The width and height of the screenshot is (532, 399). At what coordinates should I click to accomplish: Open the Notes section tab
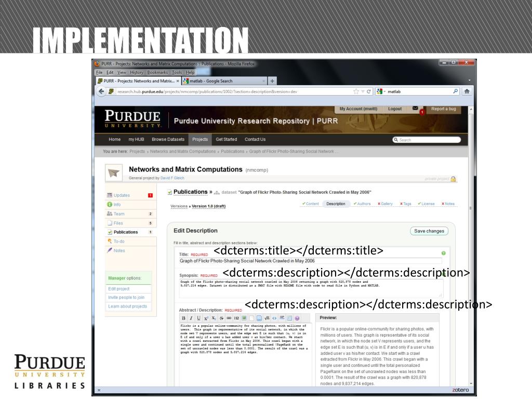448,204
